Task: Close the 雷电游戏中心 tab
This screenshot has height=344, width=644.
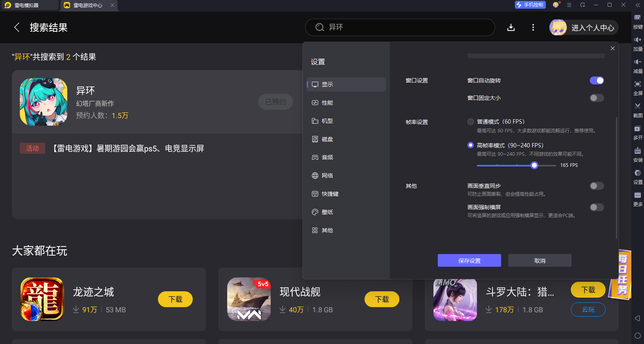Action: (x=112, y=5)
